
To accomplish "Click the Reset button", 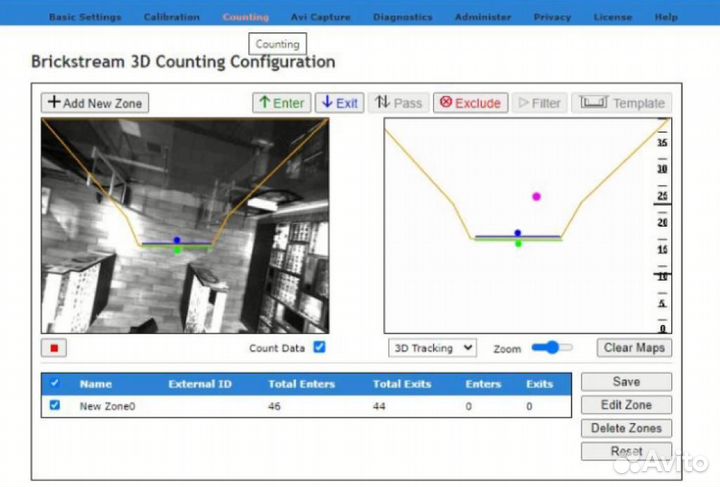I will [x=626, y=451].
